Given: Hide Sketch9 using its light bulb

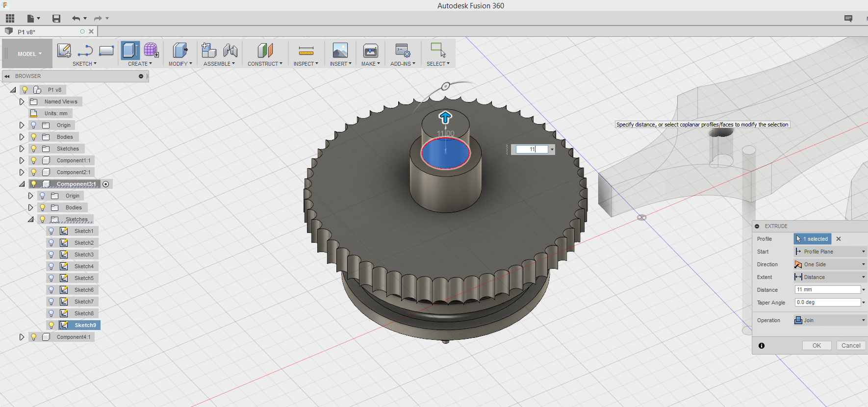Looking at the screenshot, I should coord(51,325).
